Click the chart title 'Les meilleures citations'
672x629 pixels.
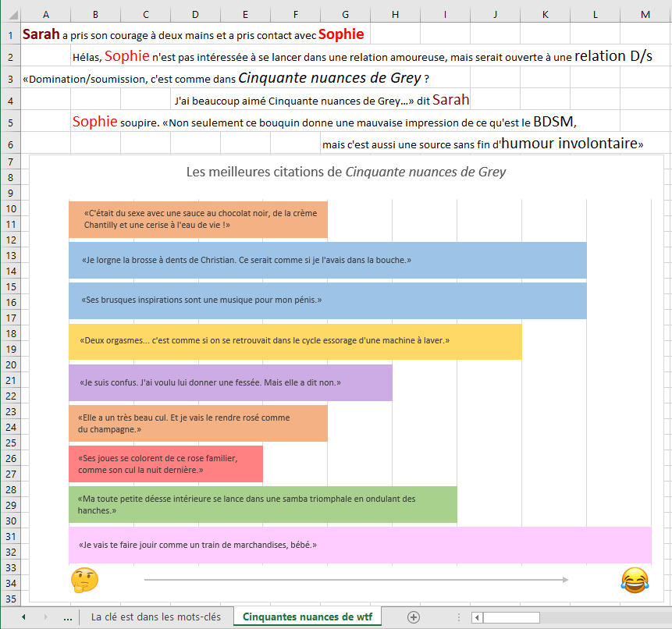click(346, 172)
